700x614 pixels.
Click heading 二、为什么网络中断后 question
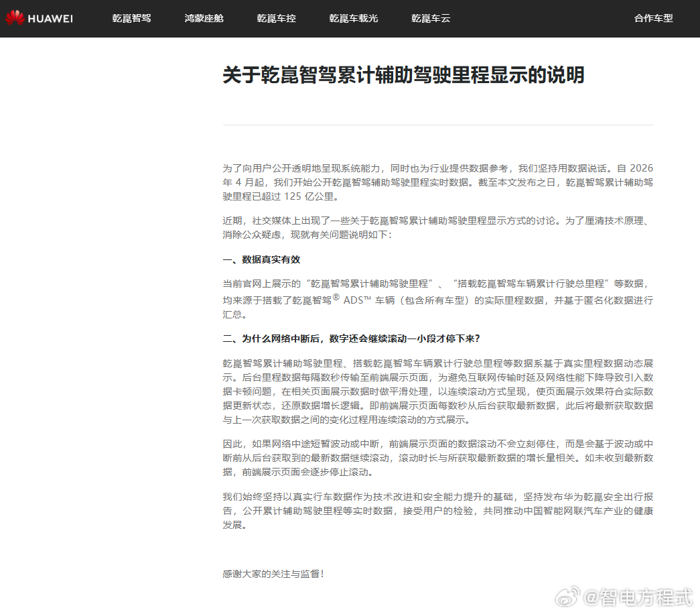pyautogui.click(x=351, y=339)
